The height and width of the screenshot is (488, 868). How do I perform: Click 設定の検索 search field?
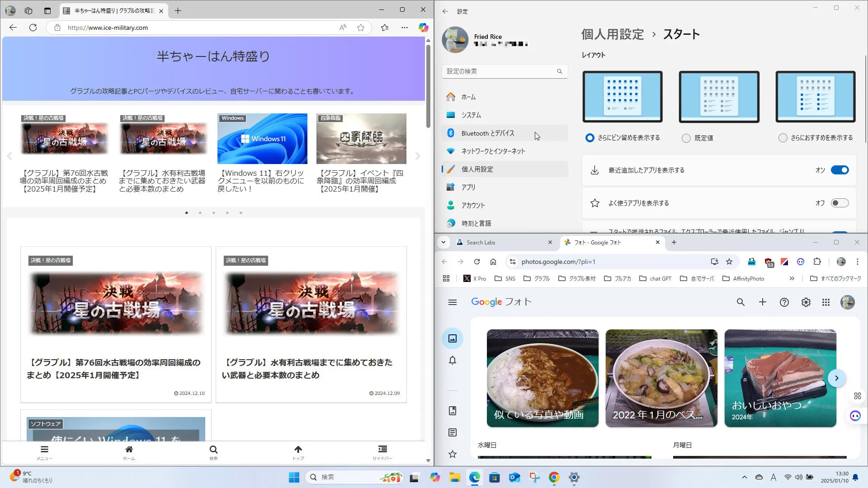point(505,71)
